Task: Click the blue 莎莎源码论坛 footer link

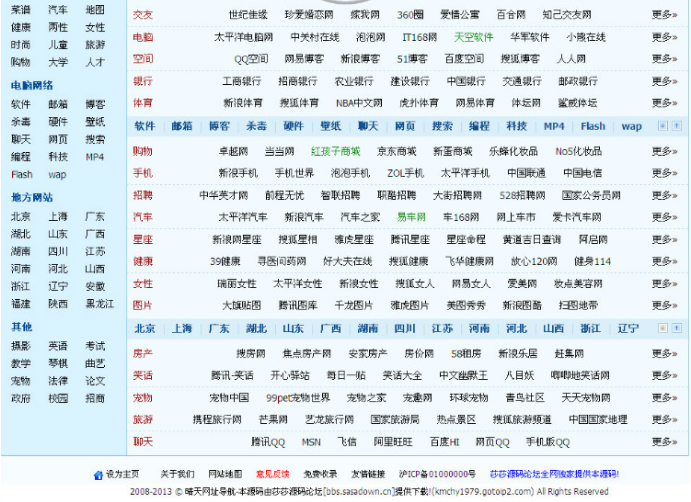Action: pyautogui.click(x=554, y=474)
